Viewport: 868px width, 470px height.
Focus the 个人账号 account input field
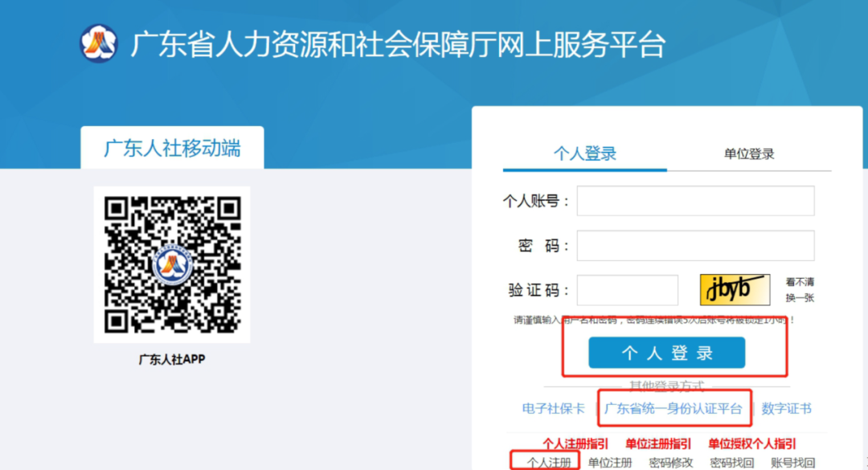coord(696,201)
